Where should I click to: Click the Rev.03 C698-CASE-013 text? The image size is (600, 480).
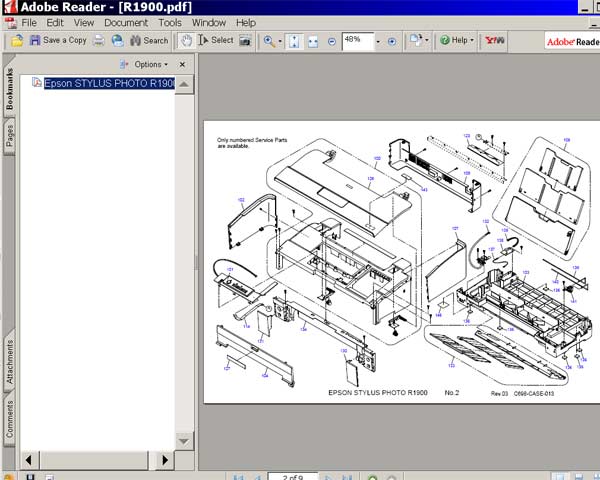click(522, 393)
